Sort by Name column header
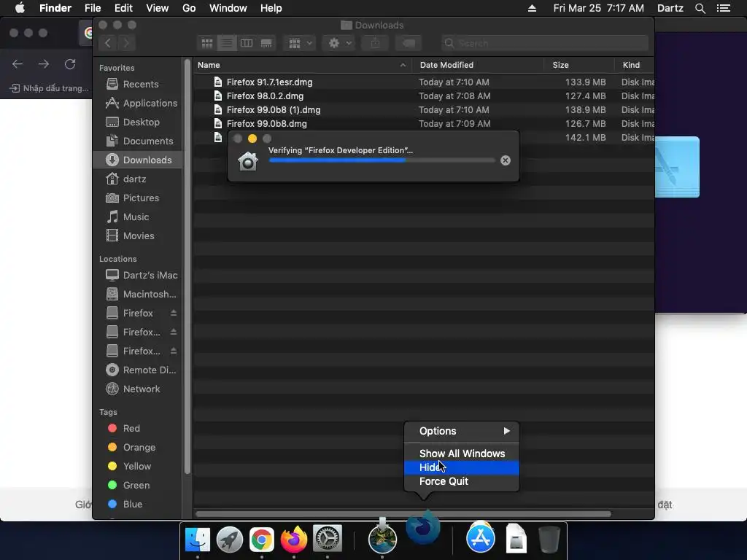Screen dimensions: 747x560 pos(303,65)
